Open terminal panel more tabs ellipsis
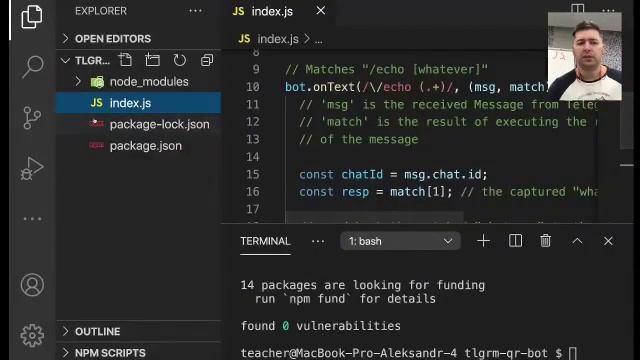Viewport: 640px width, 360px height. [x=318, y=241]
